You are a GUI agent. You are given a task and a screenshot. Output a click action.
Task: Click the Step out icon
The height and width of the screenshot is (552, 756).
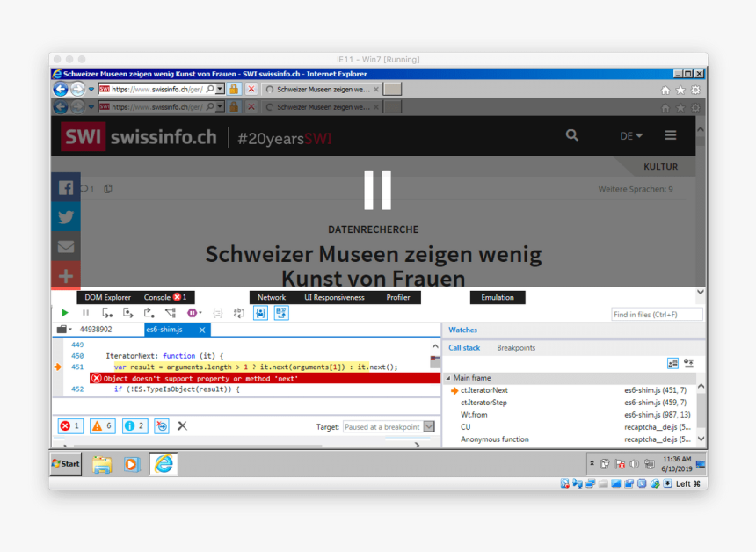click(x=149, y=313)
